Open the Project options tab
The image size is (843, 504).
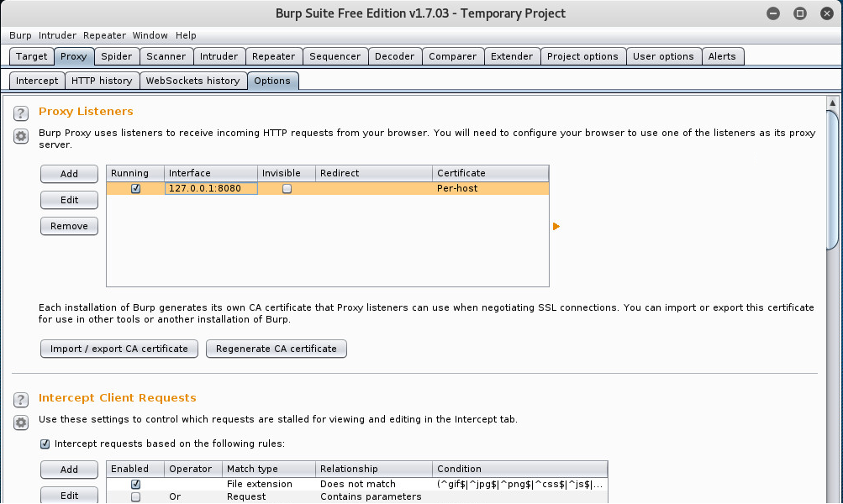click(x=582, y=56)
